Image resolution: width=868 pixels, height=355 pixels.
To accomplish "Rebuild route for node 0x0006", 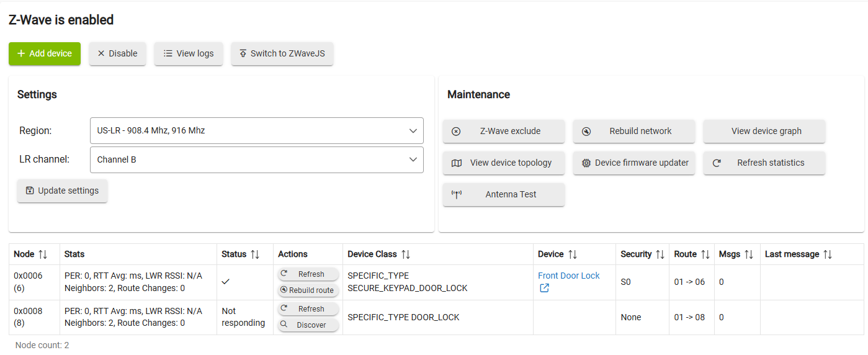I will coord(308,290).
